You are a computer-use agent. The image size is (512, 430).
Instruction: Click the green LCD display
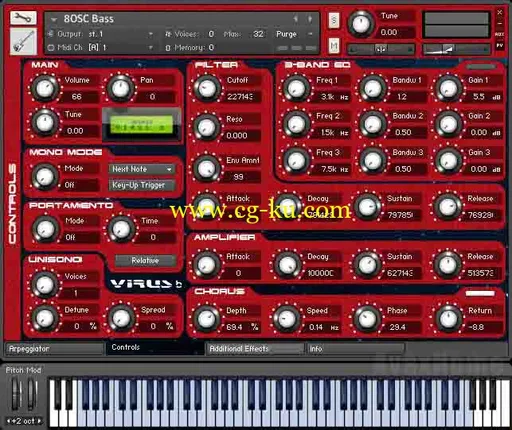point(141,124)
